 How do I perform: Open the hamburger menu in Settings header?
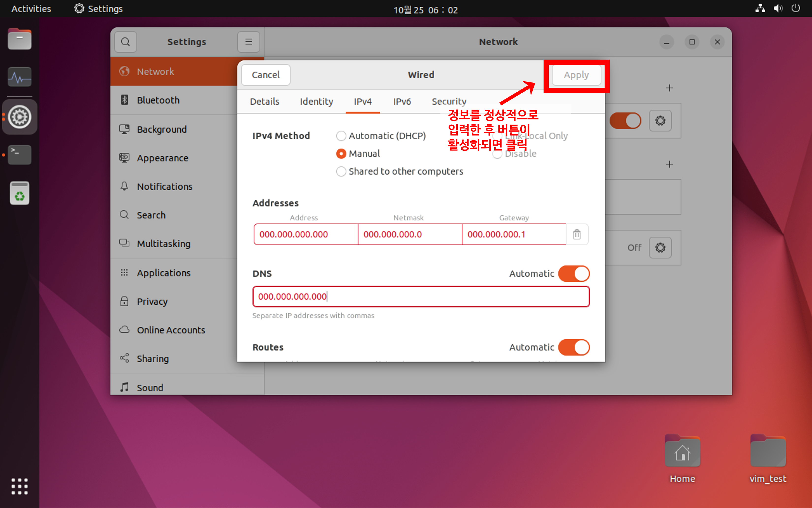(x=249, y=42)
